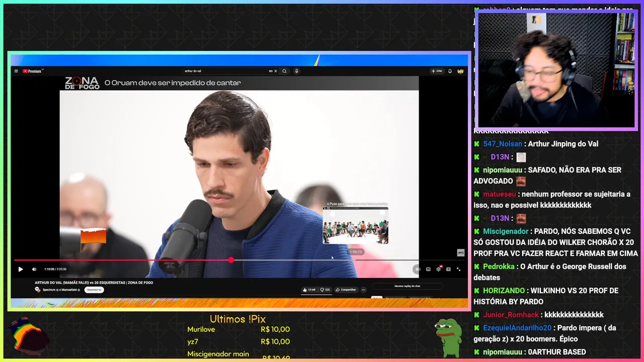Viewport: 644px width, 362px height.
Task: Click 'Mostrar replay do chat' button
Action: pyautogui.click(x=408, y=286)
